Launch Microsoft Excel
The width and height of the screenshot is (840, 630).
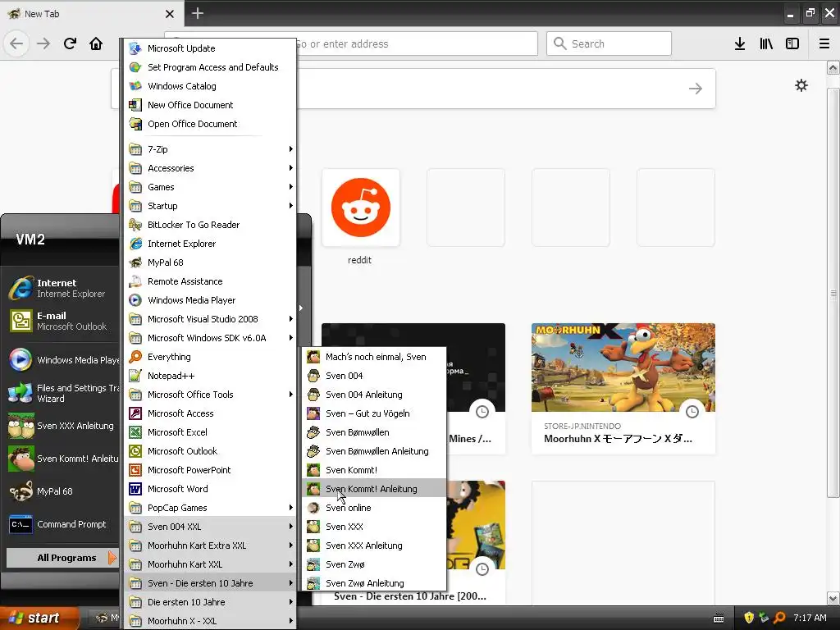click(210, 432)
